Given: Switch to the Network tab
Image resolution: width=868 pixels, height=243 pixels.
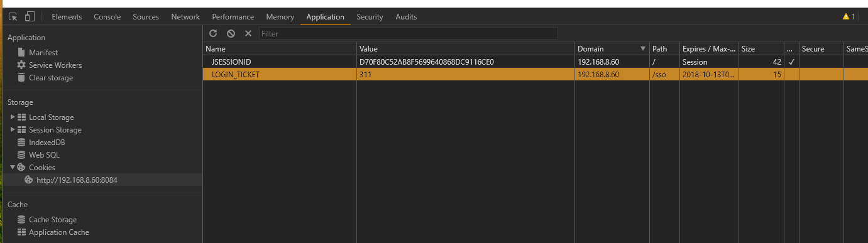Looking at the screenshot, I should 185,17.
